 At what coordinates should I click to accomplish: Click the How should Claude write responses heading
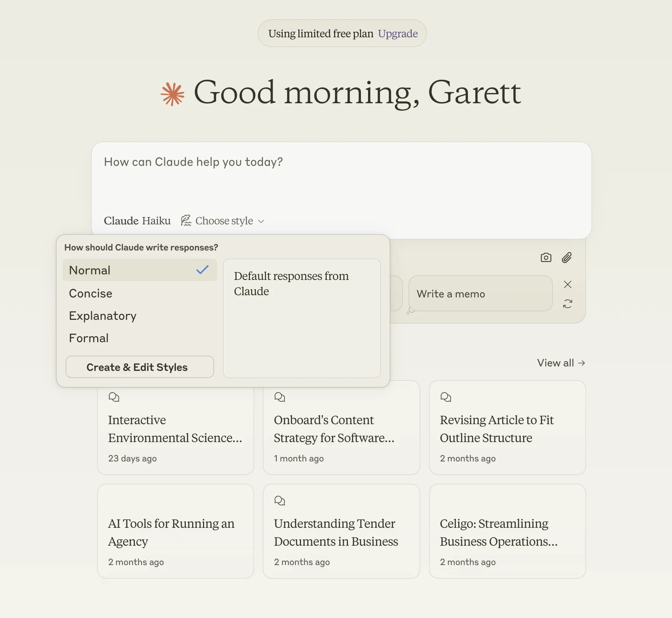point(141,247)
